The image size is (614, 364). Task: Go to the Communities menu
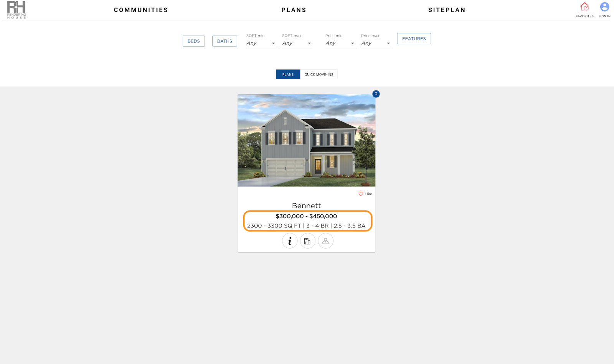pos(141,10)
